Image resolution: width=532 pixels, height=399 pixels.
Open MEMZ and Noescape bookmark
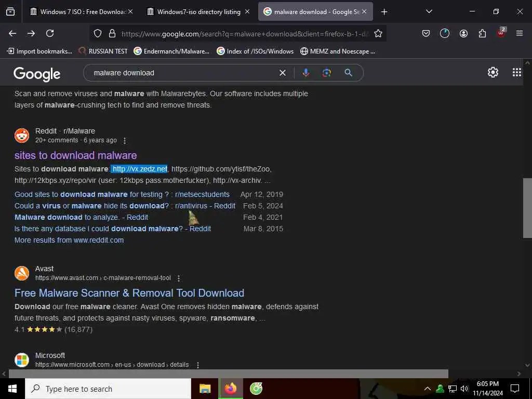(338, 51)
